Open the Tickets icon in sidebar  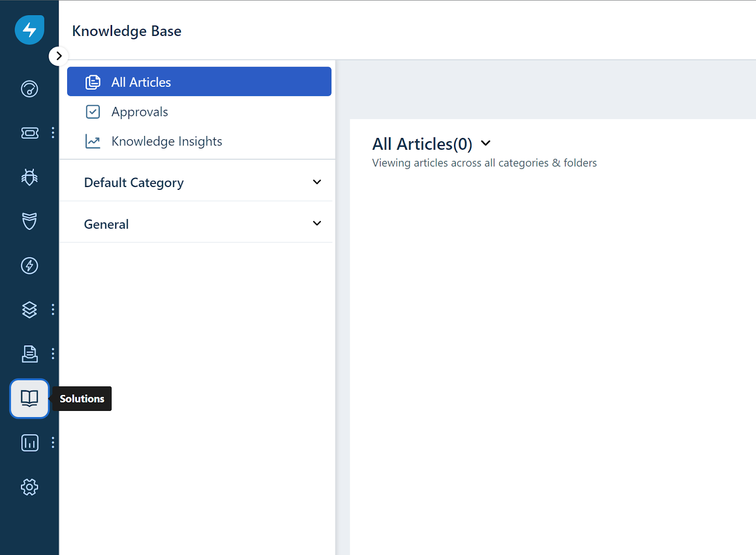point(29,133)
